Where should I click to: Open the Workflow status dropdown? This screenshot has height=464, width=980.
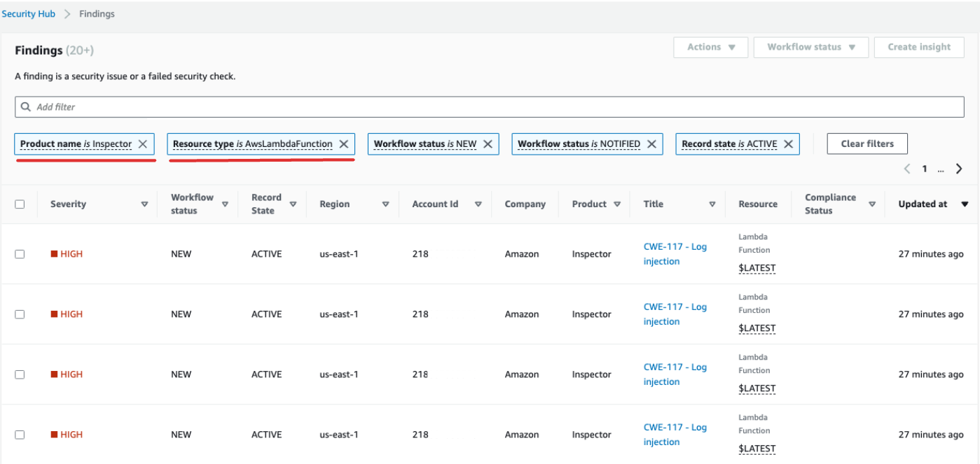point(810,47)
